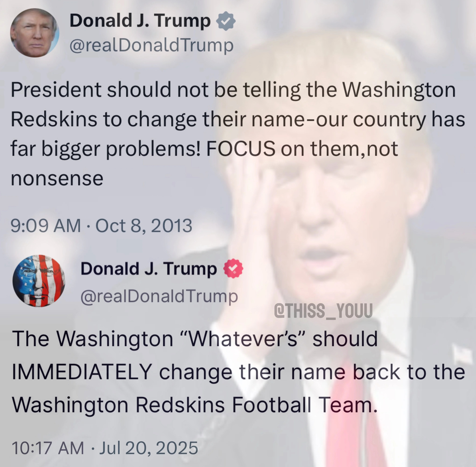Select the Jul 20, 2025 date
Screen dimensions: 476x467
(149, 448)
